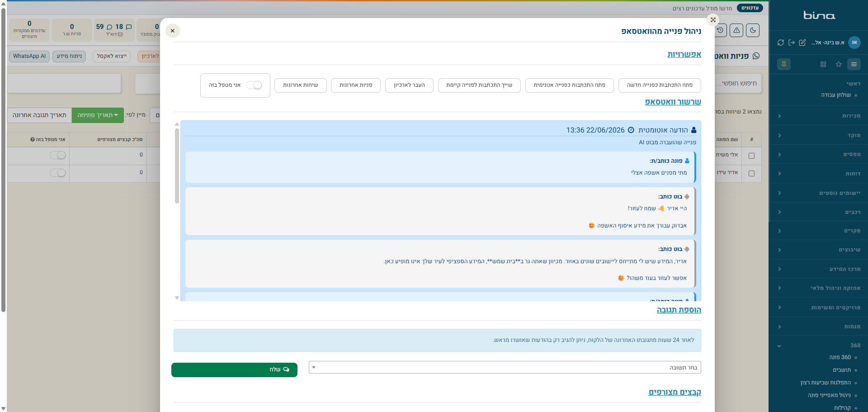Click the WhatsApp icon beside the page title
The width and height of the screenshot is (868, 412).
(756, 56)
